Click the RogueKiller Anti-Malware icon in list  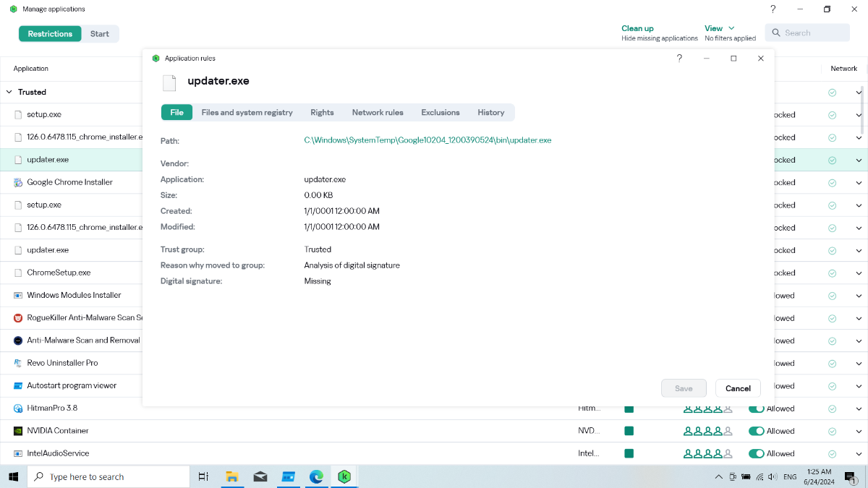coord(18,318)
